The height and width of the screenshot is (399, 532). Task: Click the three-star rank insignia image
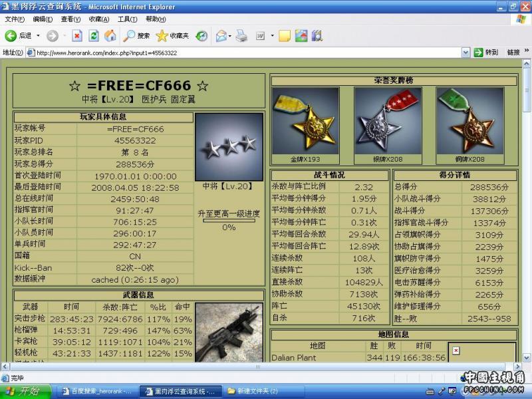coord(229,147)
